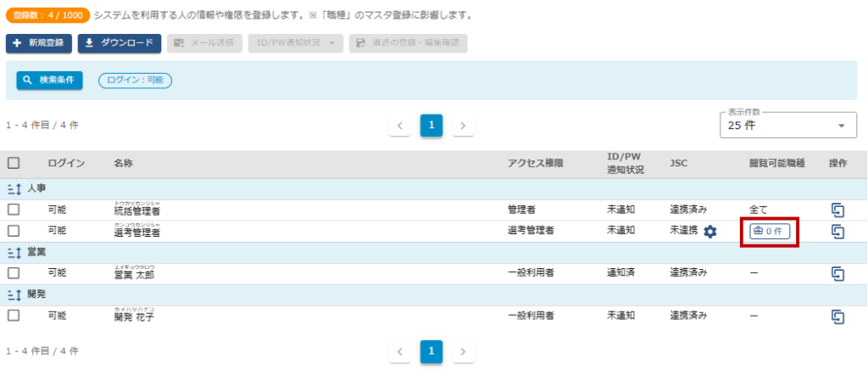The image size is (868, 370).
Task: Go to next page in bottom pagination
Action: click(462, 350)
